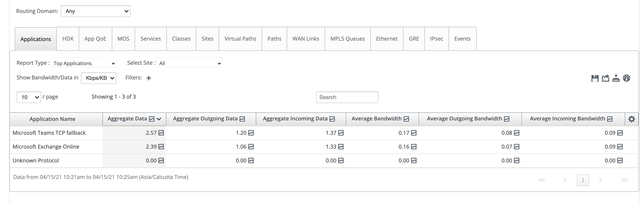Viewport: 644px width, 203px height.
Task: Click the Search input field
Action: click(x=347, y=97)
